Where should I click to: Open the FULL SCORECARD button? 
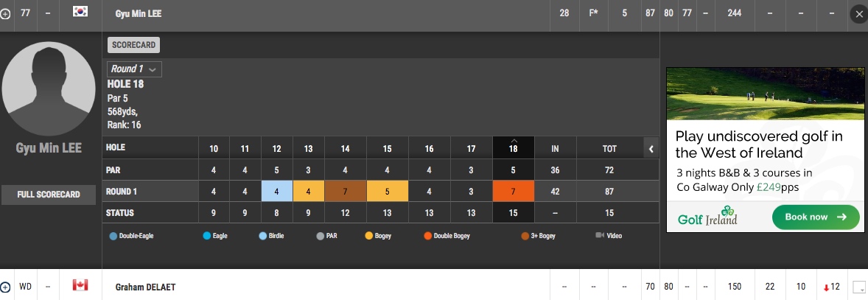click(49, 195)
